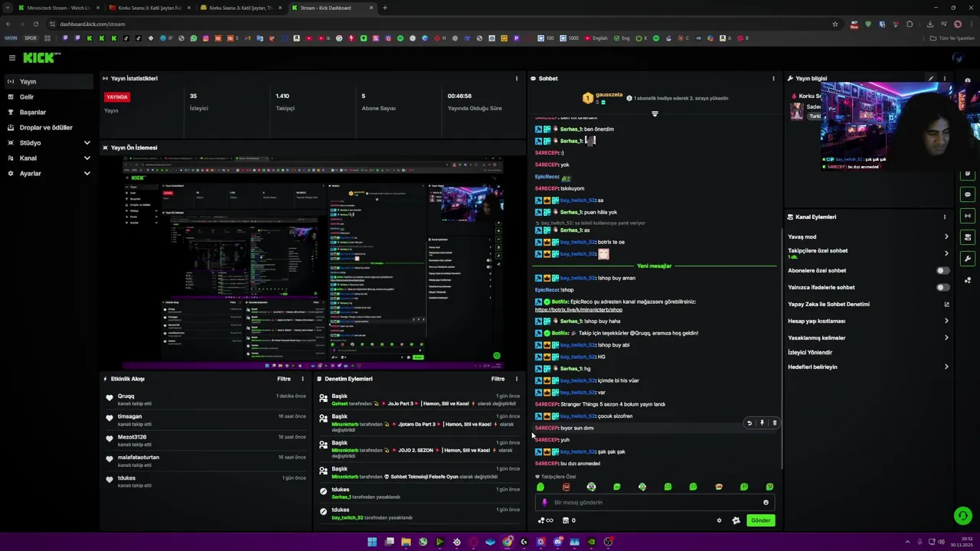This screenshot has width=980, height=551.
Task: Click the chat bubble icon in right sidebar
Action: (x=969, y=194)
